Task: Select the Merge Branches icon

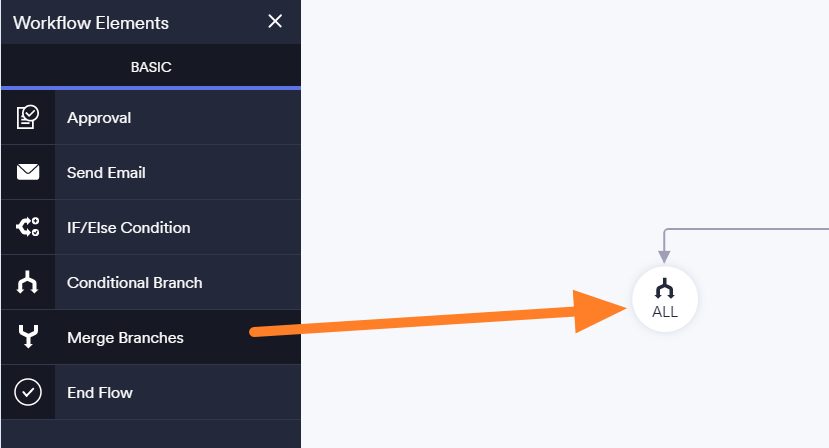Action: click(27, 338)
